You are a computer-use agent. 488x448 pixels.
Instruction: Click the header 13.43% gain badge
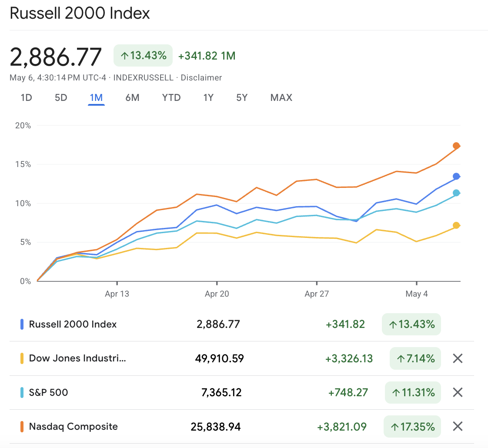(x=143, y=55)
